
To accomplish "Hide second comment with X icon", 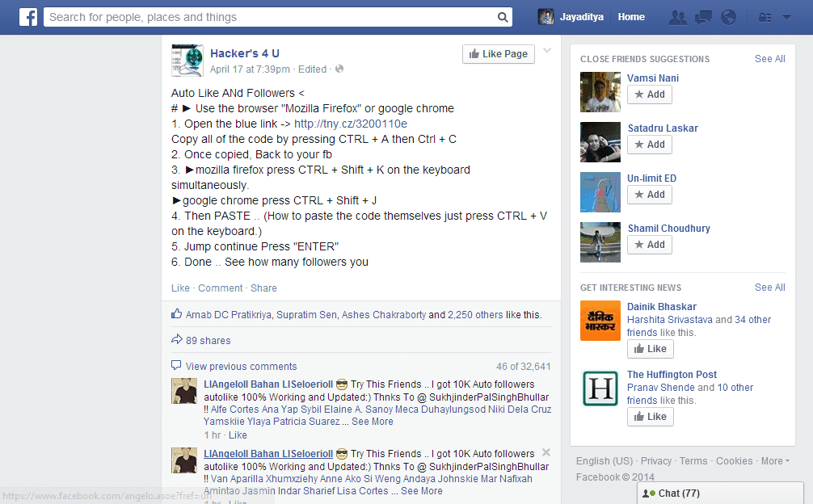I will (546, 452).
